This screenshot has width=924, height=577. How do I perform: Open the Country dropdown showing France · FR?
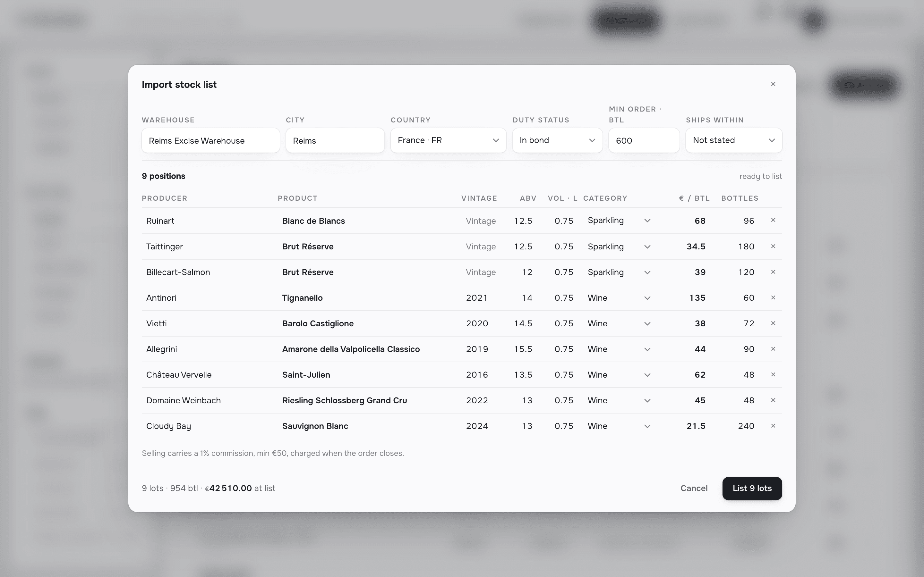click(448, 140)
